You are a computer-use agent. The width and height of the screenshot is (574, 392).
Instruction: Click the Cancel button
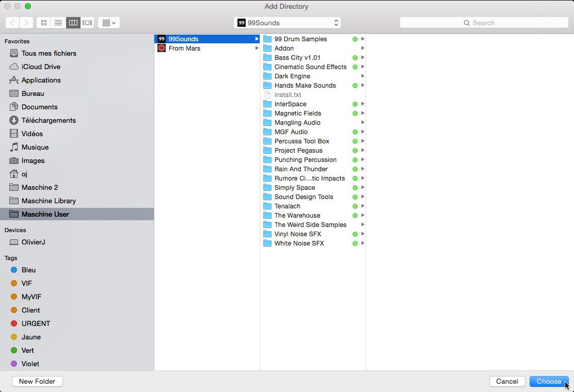click(x=507, y=381)
